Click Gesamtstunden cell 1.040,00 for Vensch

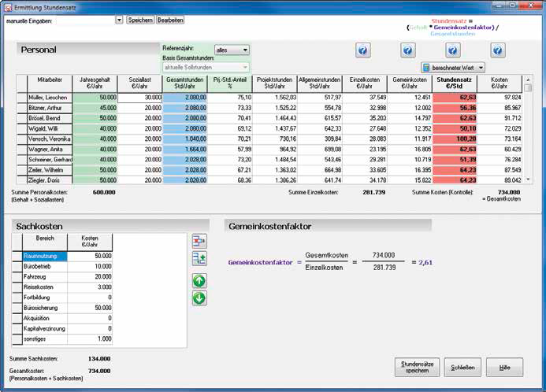click(185, 139)
